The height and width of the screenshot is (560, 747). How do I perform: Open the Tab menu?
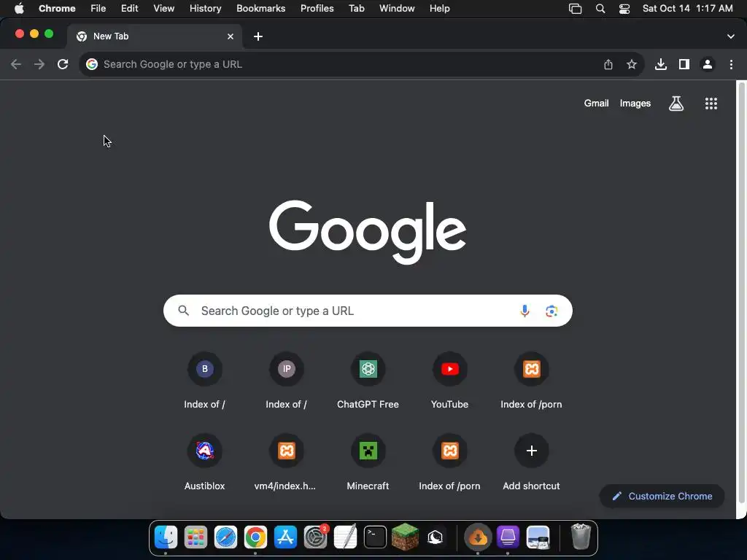click(x=356, y=9)
